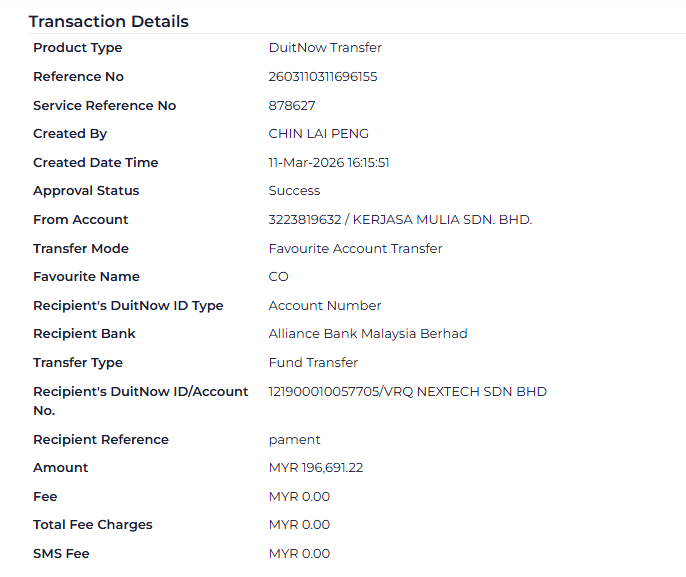Click the recipient account VRQ NEXTECH value
The image size is (686, 577).
point(407,392)
